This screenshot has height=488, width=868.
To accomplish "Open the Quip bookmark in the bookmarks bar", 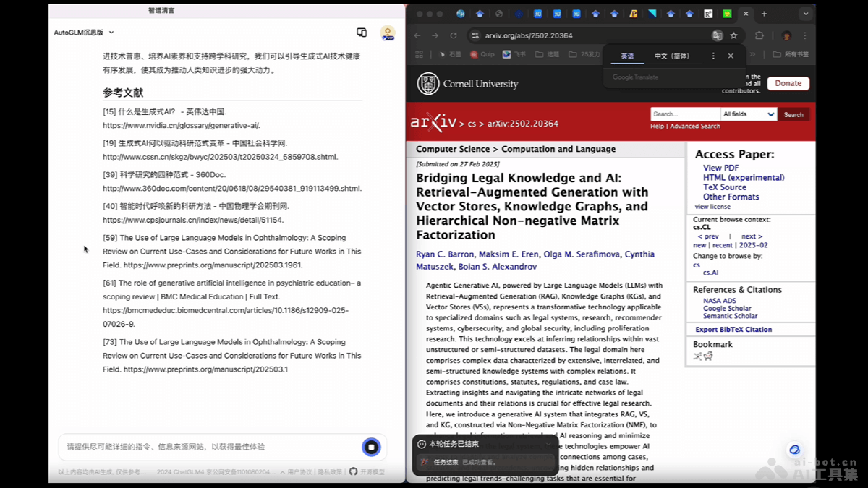I will [485, 54].
